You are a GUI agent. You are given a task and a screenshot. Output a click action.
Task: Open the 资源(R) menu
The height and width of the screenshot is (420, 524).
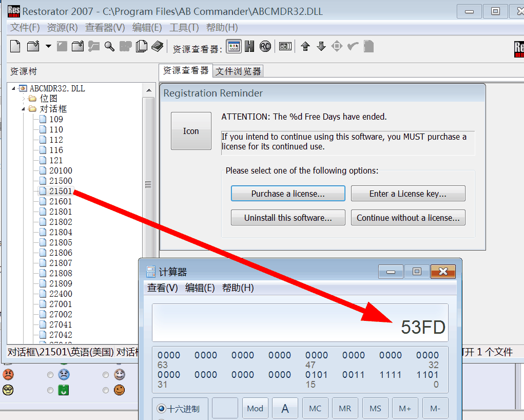[x=62, y=27]
